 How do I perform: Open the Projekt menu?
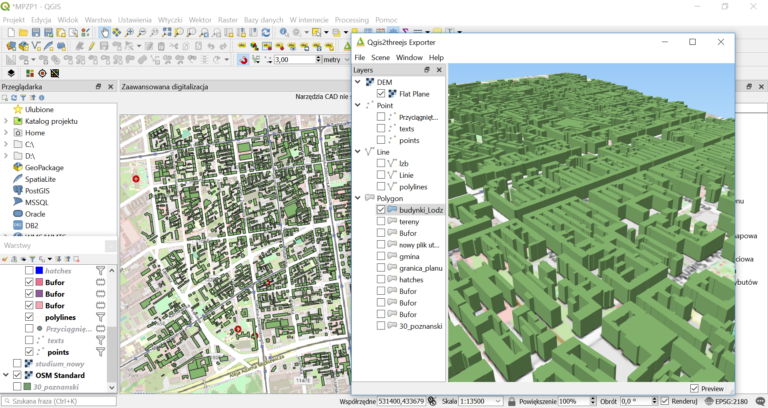[13, 20]
